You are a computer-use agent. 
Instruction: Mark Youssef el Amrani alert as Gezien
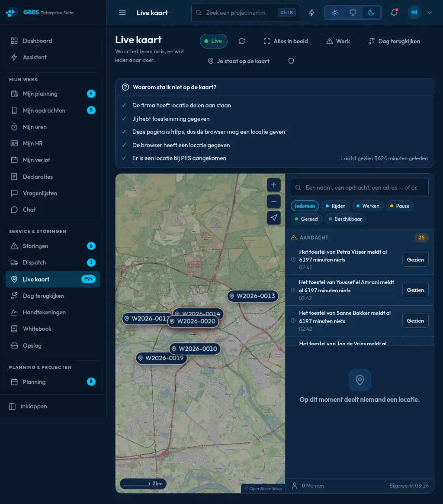(x=415, y=290)
